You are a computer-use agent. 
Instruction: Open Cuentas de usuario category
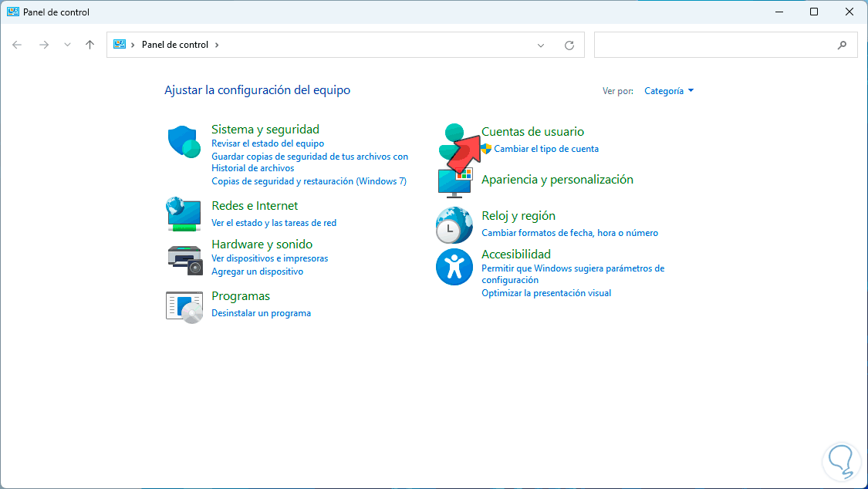(x=532, y=132)
